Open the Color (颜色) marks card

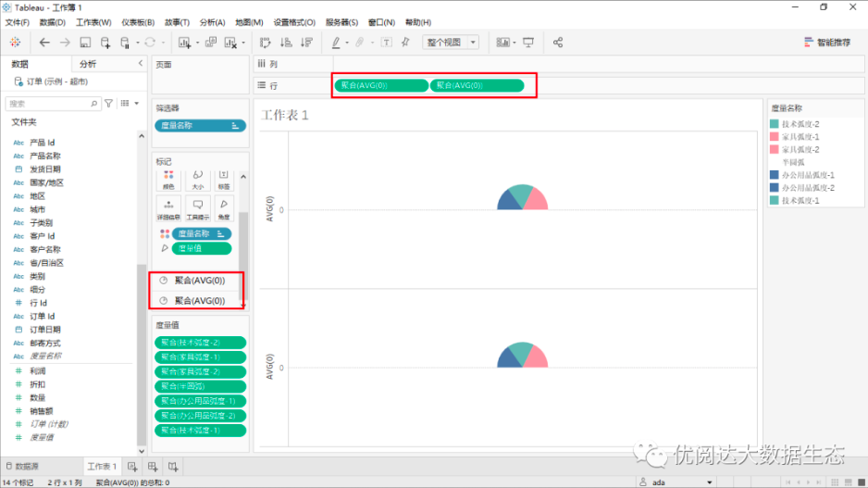(x=167, y=179)
